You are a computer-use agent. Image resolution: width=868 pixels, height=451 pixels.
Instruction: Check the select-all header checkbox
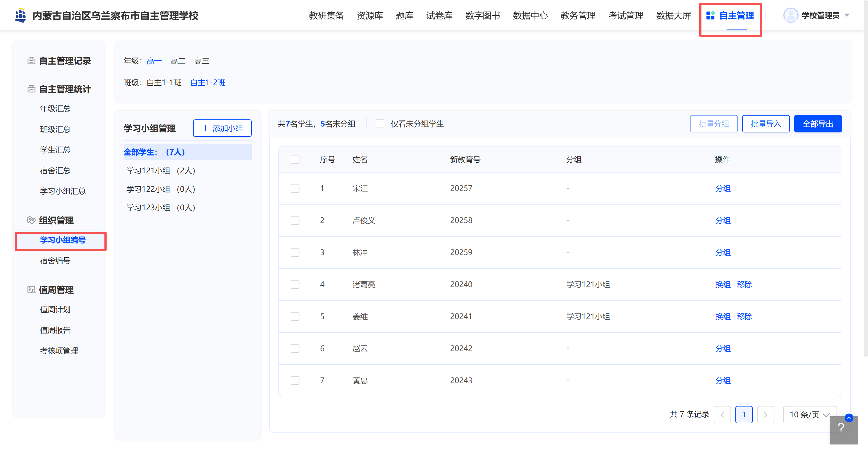click(x=295, y=160)
